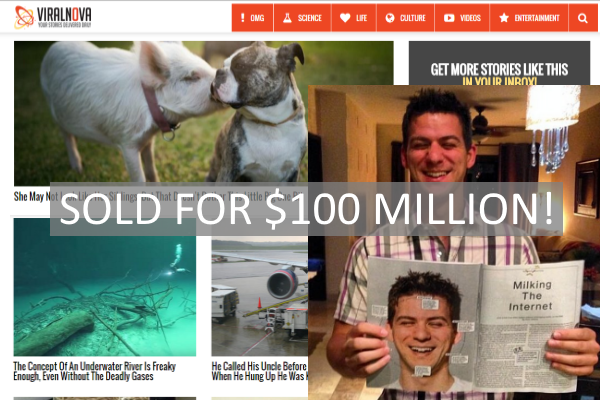Click the man holding the Milking The Internet newspaper
600x400 pixels.
(x=454, y=242)
